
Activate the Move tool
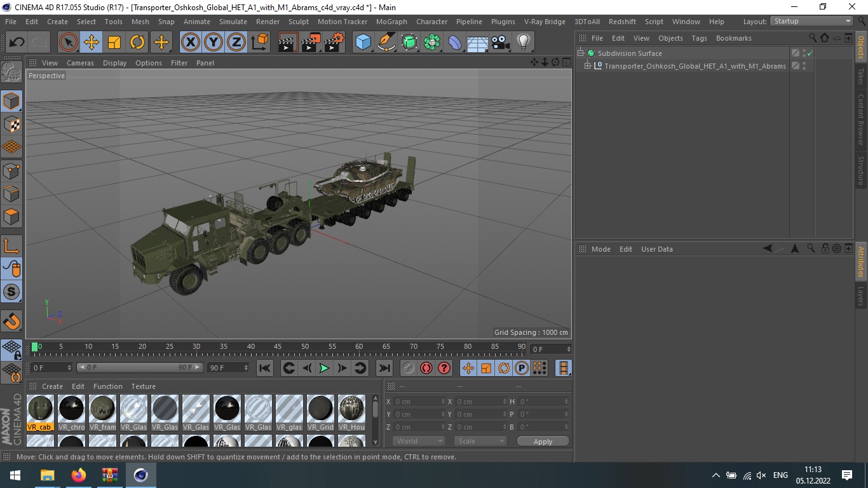(x=92, y=43)
